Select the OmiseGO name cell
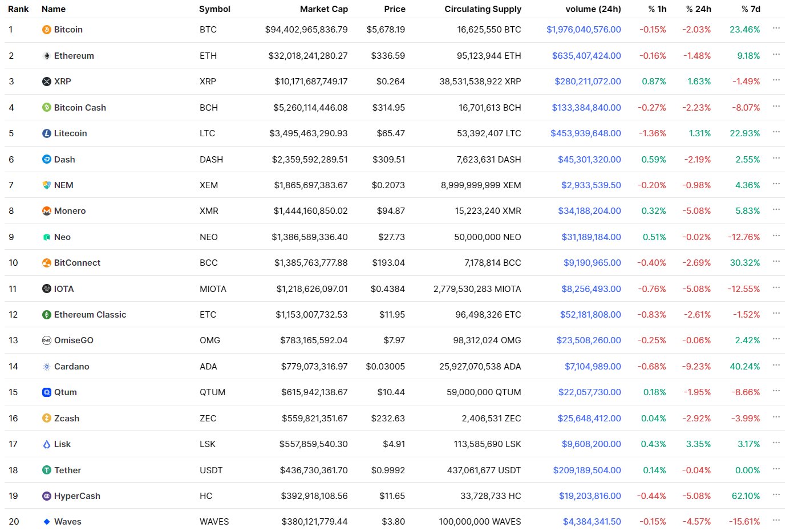Image resolution: width=790 pixels, height=532 pixels. click(x=74, y=340)
